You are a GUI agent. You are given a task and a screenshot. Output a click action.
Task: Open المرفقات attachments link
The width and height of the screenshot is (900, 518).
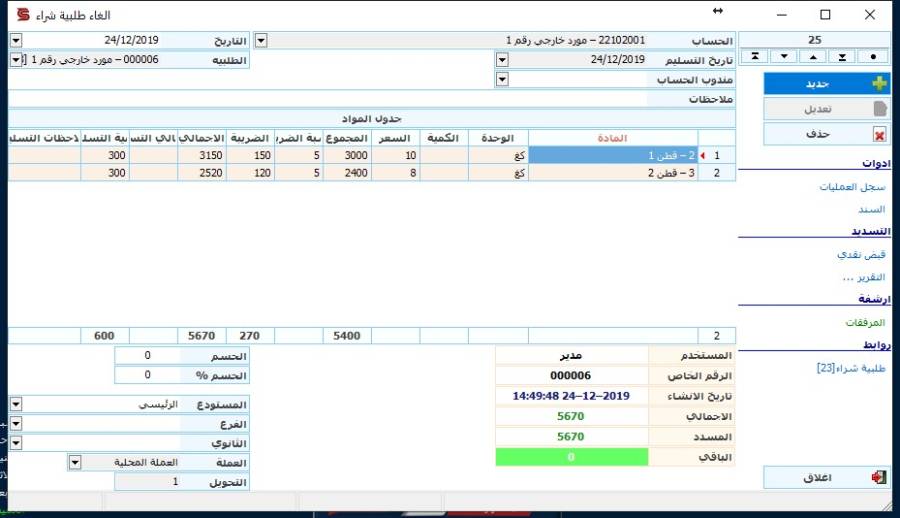point(865,322)
